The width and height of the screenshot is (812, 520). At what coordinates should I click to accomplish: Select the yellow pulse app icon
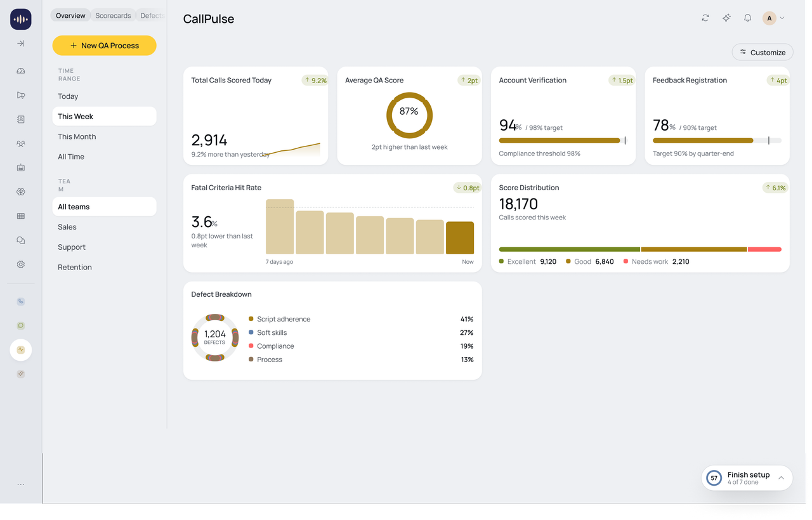pos(21,350)
